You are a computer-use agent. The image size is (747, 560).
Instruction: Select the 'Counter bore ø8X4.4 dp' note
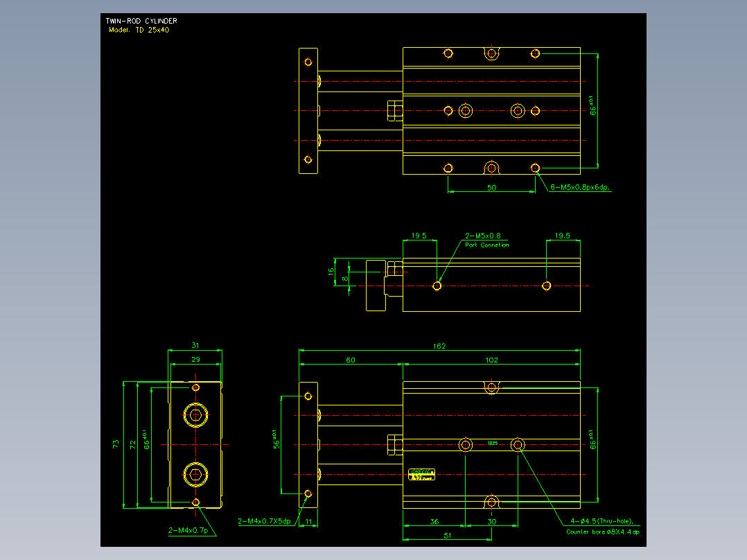coord(603,532)
